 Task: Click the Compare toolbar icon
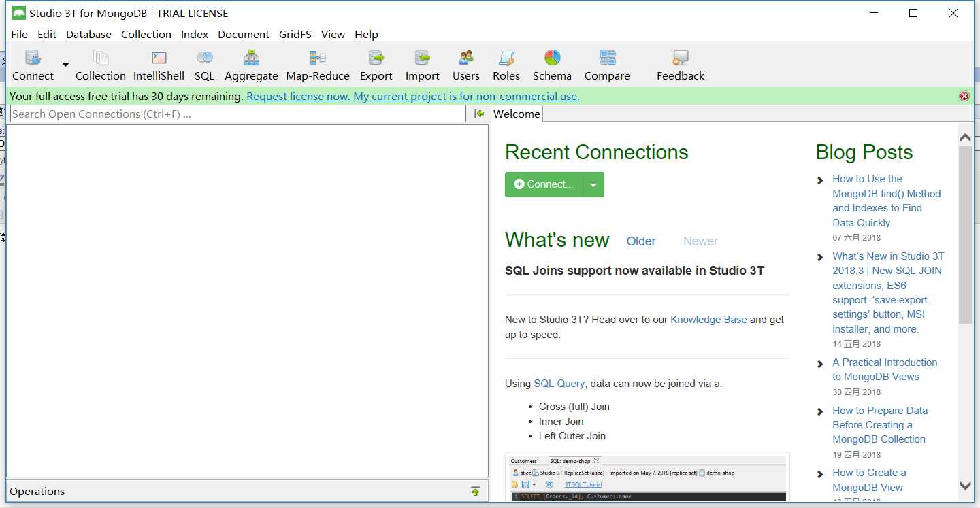pyautogui.click(x=608, y=58)
